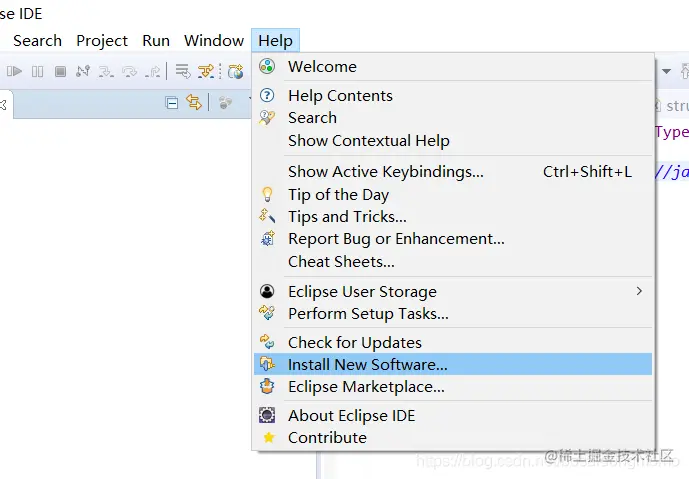Open the Help menu in menu bar

click(276, 40)
